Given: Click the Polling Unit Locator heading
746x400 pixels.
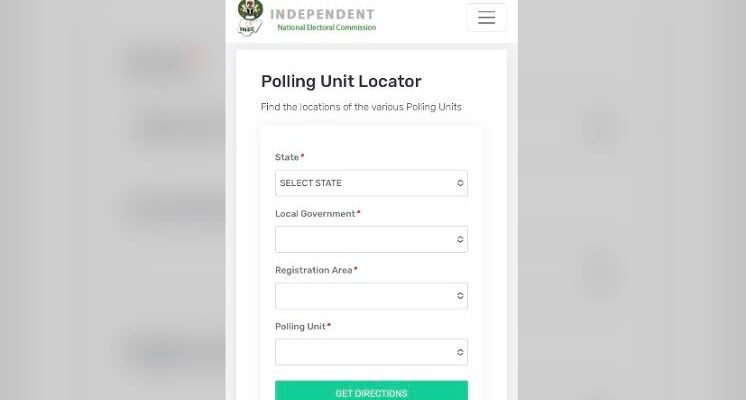Looking at the screenshot, I should tap(341, 81).
